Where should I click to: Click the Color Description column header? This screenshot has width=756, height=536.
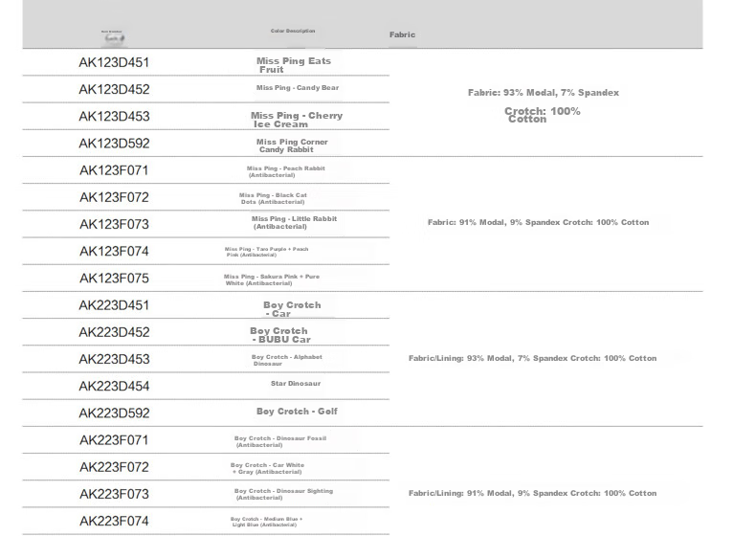(293, 31)
